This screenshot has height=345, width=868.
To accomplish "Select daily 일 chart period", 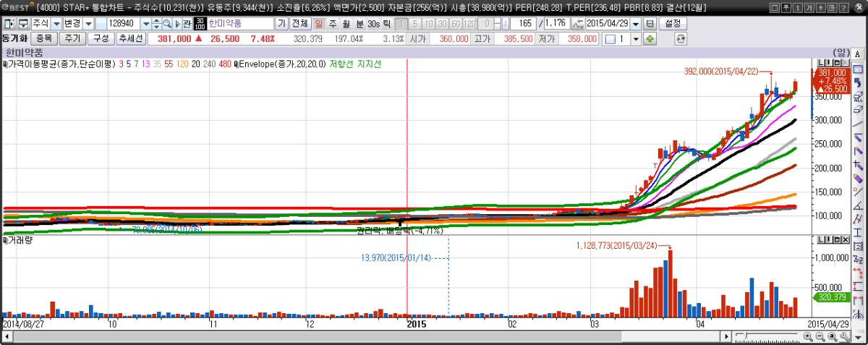I will (319, 24).
